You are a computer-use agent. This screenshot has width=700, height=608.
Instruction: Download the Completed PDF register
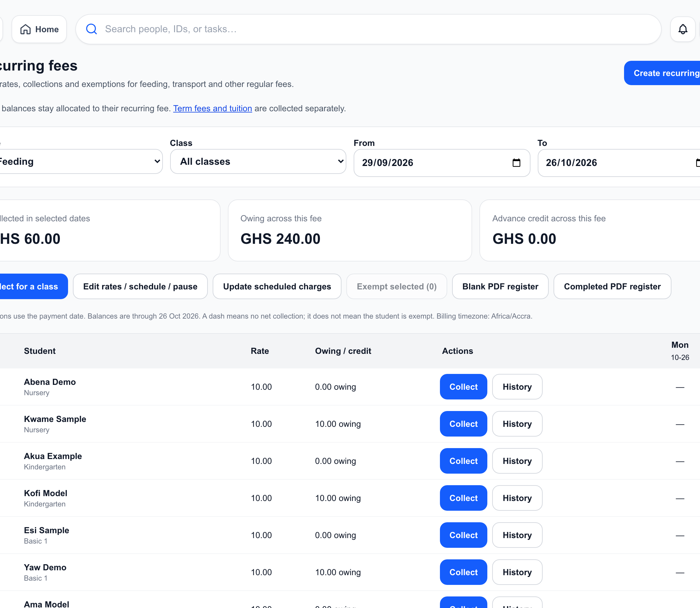pyautogui.click(x=612, y=286)
